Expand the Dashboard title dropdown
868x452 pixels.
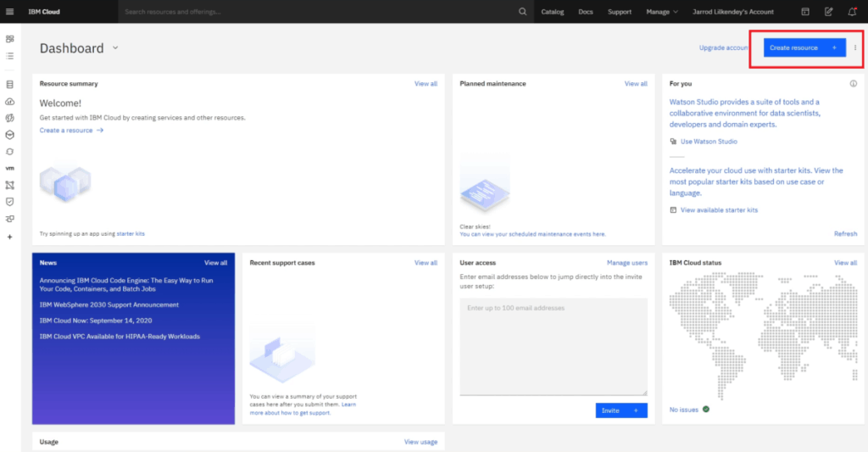pyautogui.click(x=115, y=48)
